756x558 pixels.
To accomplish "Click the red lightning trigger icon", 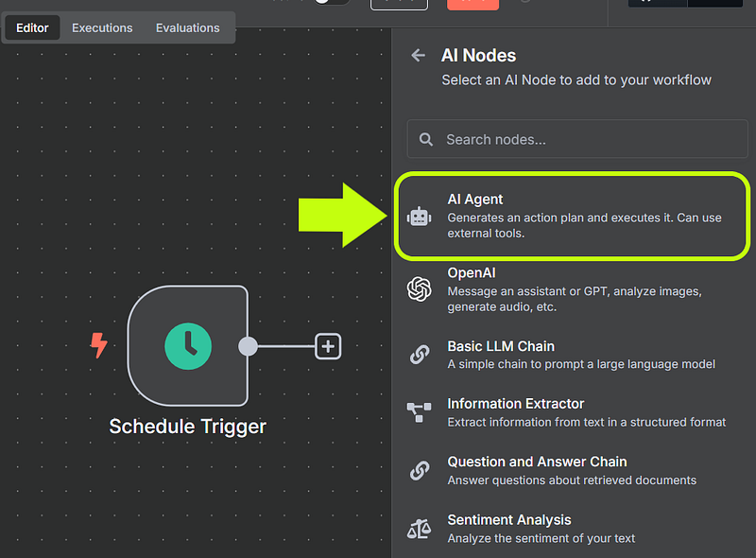I will click(x=99, y=345).
